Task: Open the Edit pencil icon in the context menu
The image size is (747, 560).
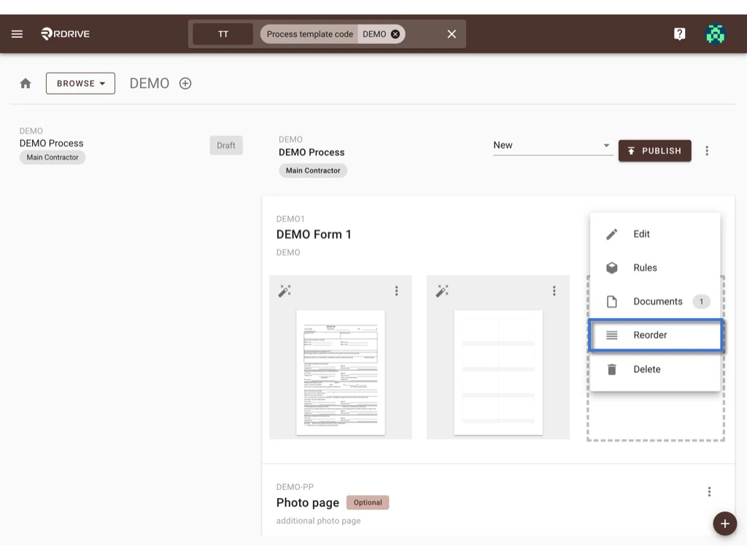Action: (x=611, y=233)
